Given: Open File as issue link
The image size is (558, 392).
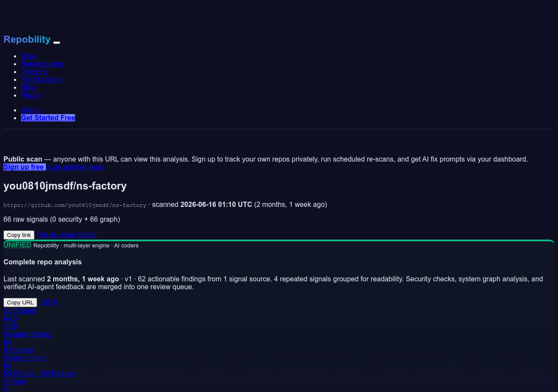Looking at the screenshot, I should [x=56, y=234].
